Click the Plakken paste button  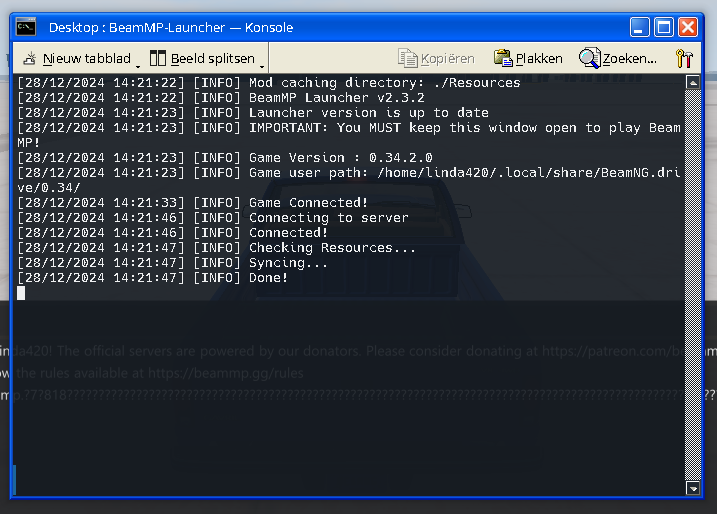528,59
